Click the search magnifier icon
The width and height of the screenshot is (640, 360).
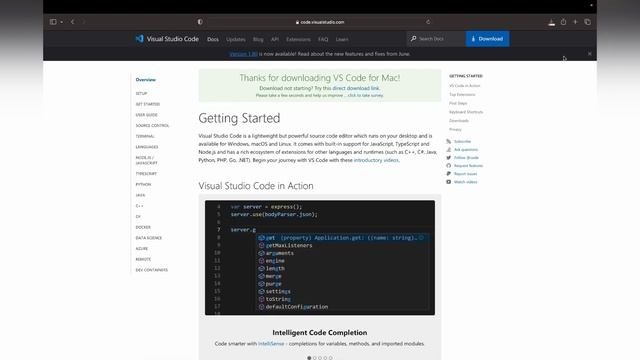click(413, 39)
